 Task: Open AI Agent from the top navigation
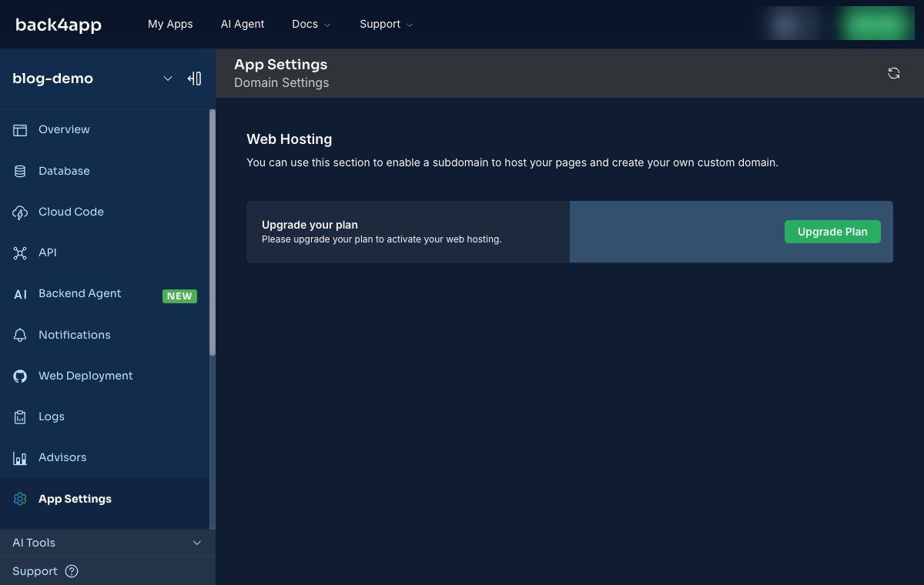tap(243, 24)
